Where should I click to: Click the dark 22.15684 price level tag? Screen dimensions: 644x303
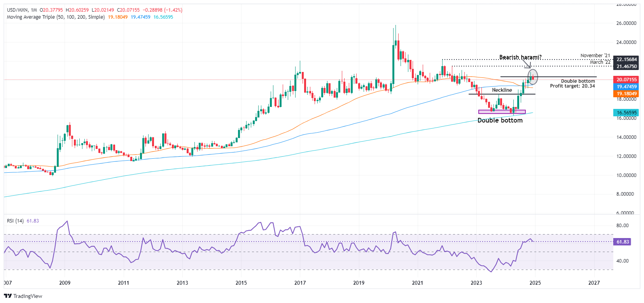(x=626, y=60)
